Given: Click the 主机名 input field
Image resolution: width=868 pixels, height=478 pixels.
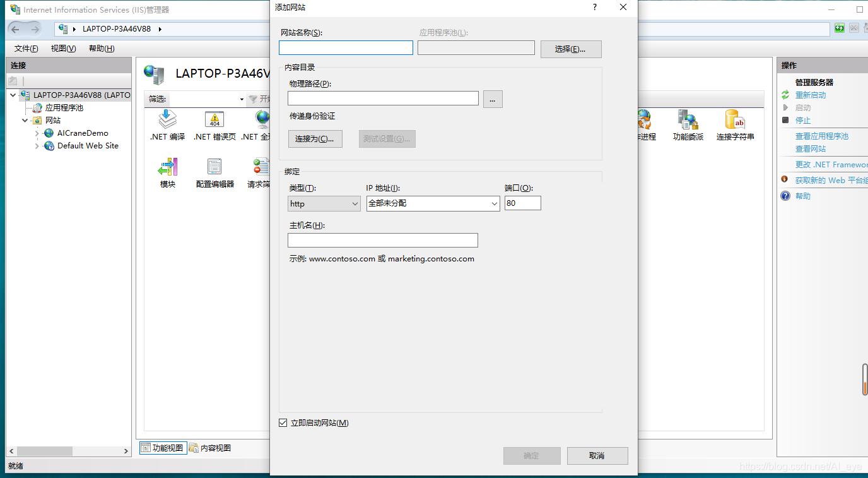Looking at the screenshot, I should click(x=383, y=241).
